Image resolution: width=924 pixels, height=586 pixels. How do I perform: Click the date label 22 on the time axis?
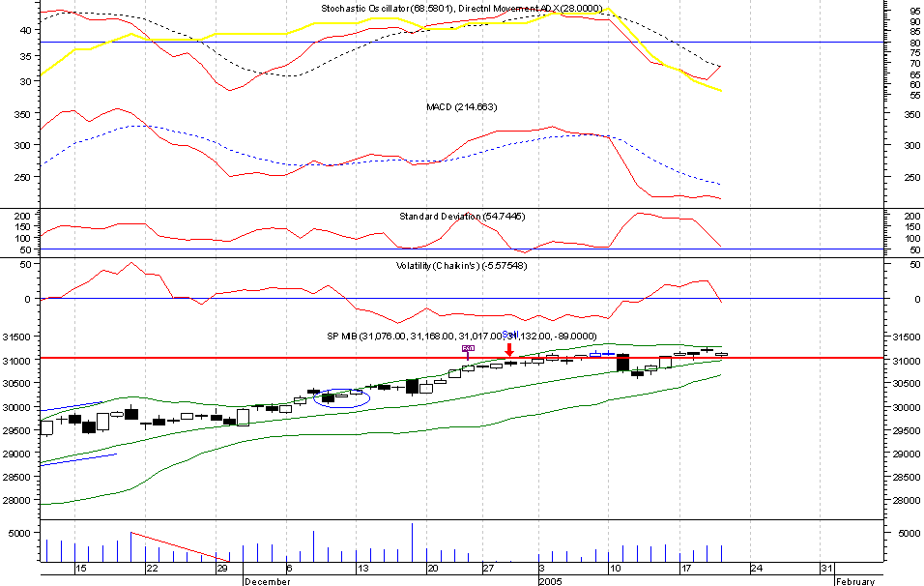(152, 569)
